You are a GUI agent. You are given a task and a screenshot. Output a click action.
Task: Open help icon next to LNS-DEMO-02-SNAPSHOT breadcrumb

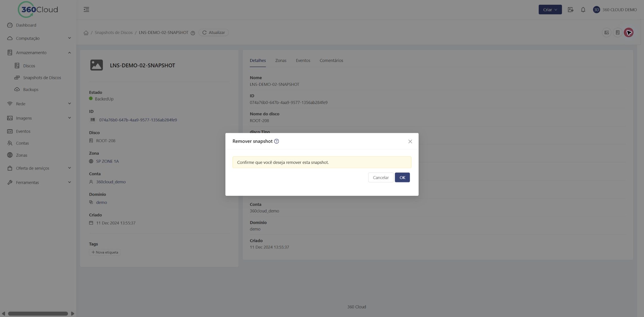pos(193,33)
